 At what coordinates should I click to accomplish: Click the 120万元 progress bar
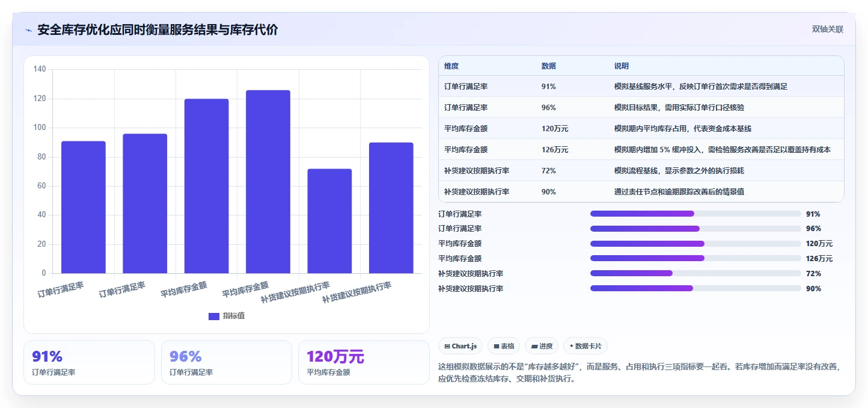click(x=695, y=244)
